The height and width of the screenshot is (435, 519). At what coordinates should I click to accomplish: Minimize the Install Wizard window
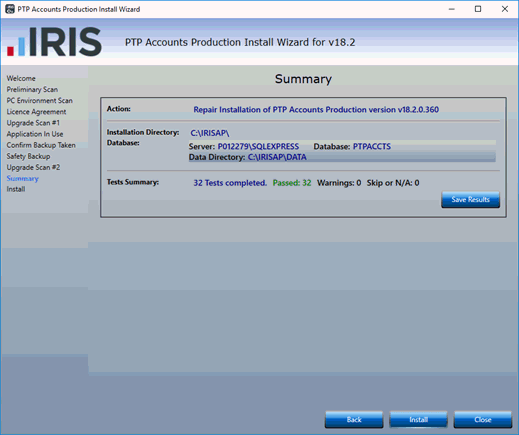pos(451,9)
